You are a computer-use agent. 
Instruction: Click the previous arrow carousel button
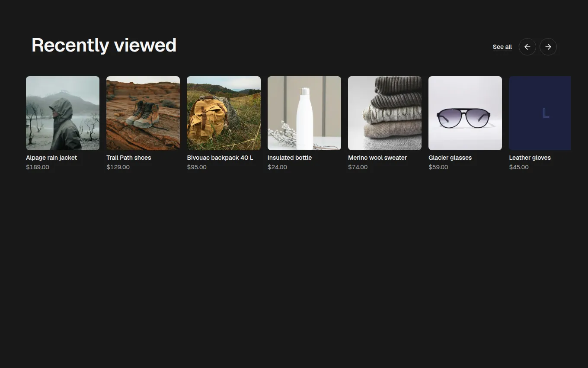[x=527, y=47]
